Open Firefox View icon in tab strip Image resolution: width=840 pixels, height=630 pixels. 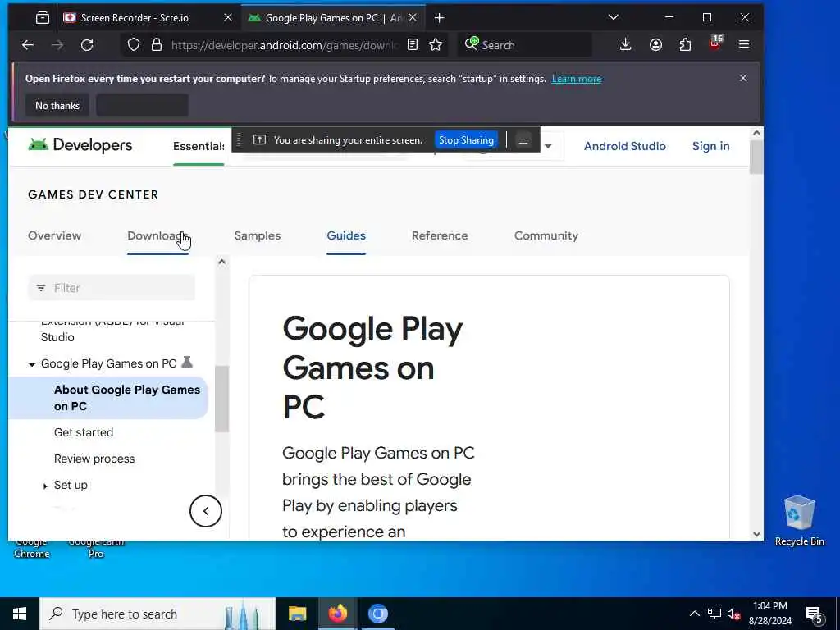[x=43, y=18]
